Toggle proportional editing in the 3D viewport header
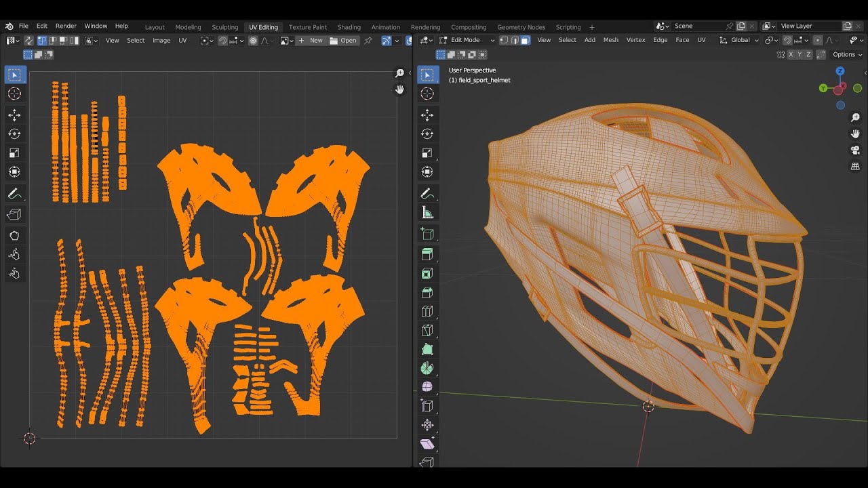The image size is (868, 488). [x=818, y=40]
